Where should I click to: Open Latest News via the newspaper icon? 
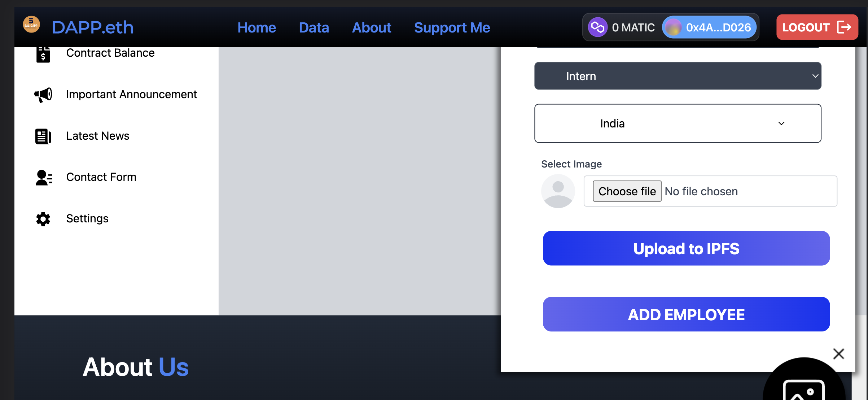[43, 136]
